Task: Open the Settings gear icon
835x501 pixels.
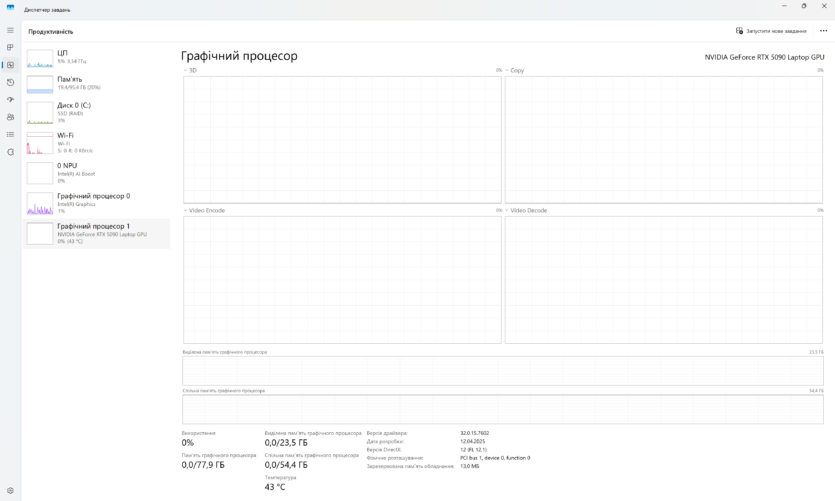Action: [10, 490]
